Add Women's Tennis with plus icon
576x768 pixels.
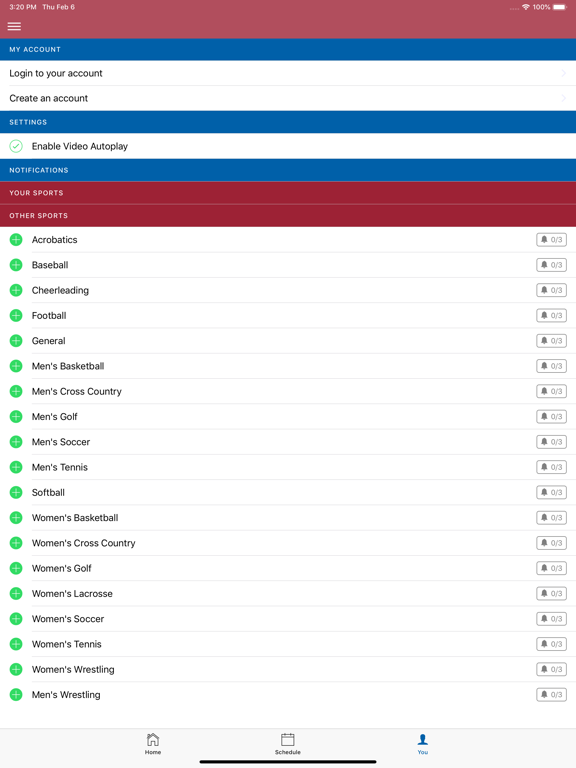(16, 644)
